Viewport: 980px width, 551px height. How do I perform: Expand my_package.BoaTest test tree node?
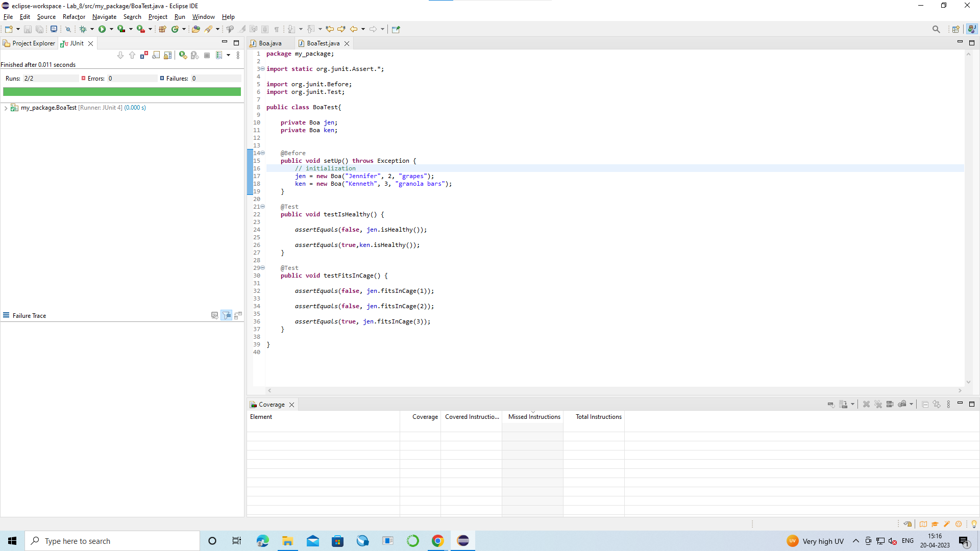tap(6, 108)
